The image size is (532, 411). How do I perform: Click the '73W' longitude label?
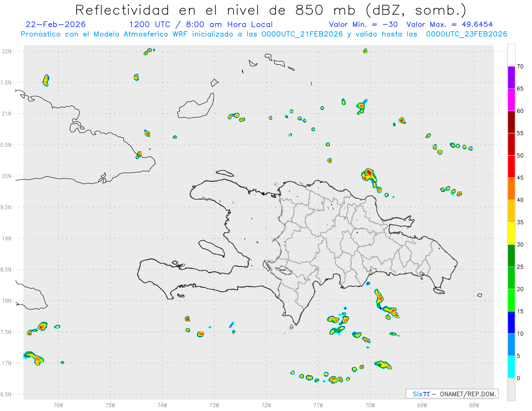click(214, 405)
